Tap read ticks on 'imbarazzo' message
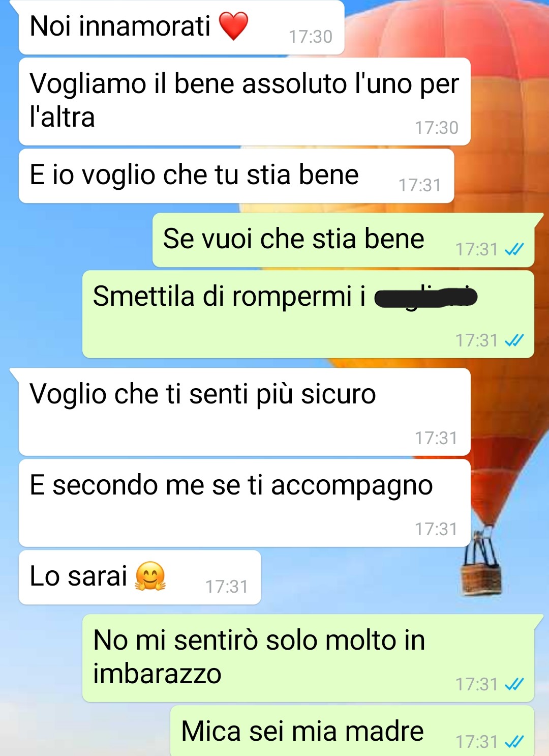Viewport: 549px width, 756px height. pos(514,684)
